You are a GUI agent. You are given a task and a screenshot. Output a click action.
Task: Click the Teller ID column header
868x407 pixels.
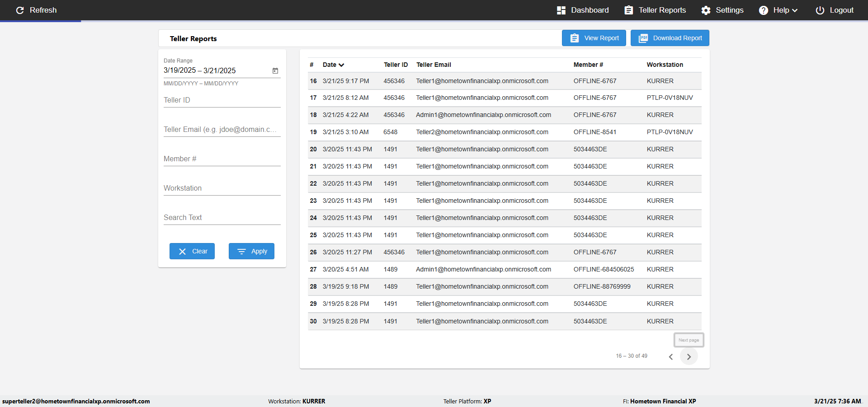click(x=396, y=65)
